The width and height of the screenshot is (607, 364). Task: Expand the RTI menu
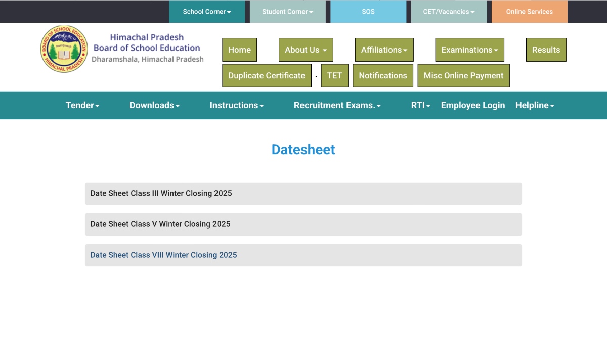tap(420, 105)
